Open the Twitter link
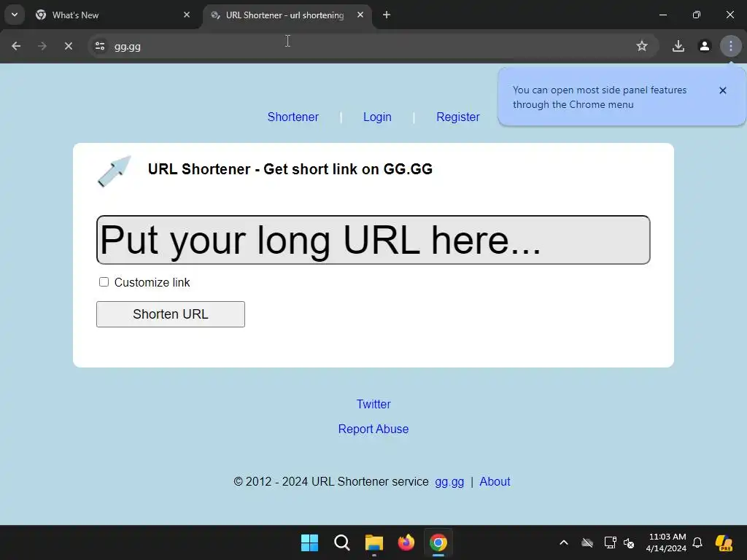This screenshot has width=747, height=560. (373, 404)
